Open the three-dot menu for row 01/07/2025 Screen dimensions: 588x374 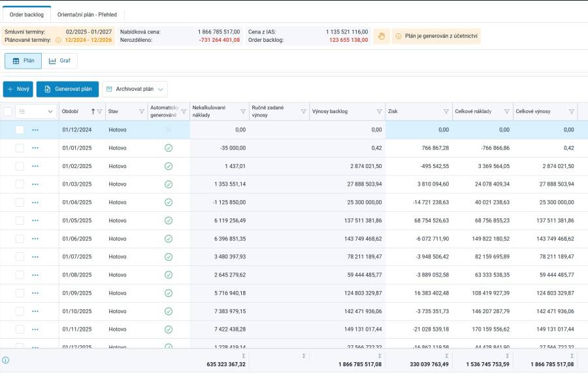(x=35, y=256)
